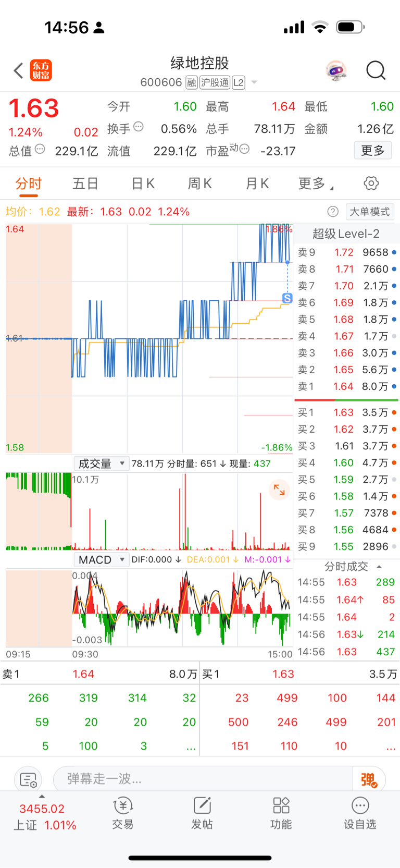This screenshot has height=868, width=400.
Task: Toggle 大单模式 button
Action: 369,212
